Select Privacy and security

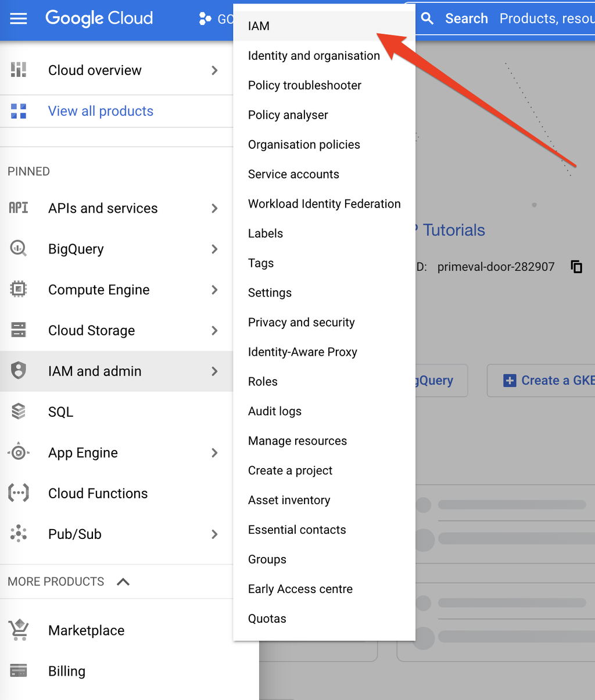324,323
